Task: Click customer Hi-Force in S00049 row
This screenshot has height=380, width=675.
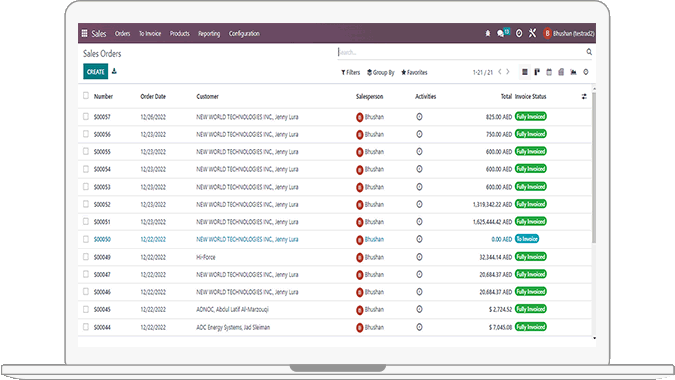Action: pos(206,257)
